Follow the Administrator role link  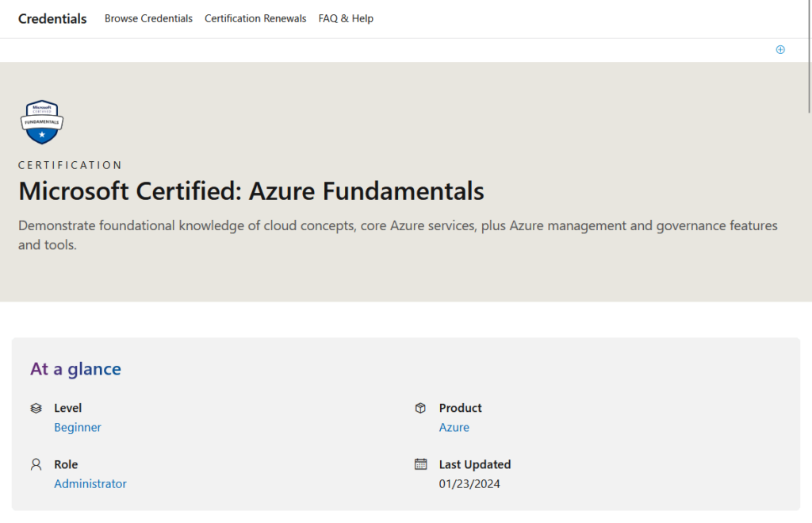[x=90, y=483]
